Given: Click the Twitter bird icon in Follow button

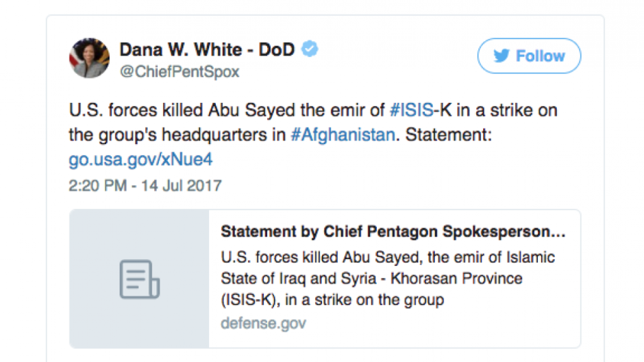Looking at the screenshot, I should (x=501, y=56).
